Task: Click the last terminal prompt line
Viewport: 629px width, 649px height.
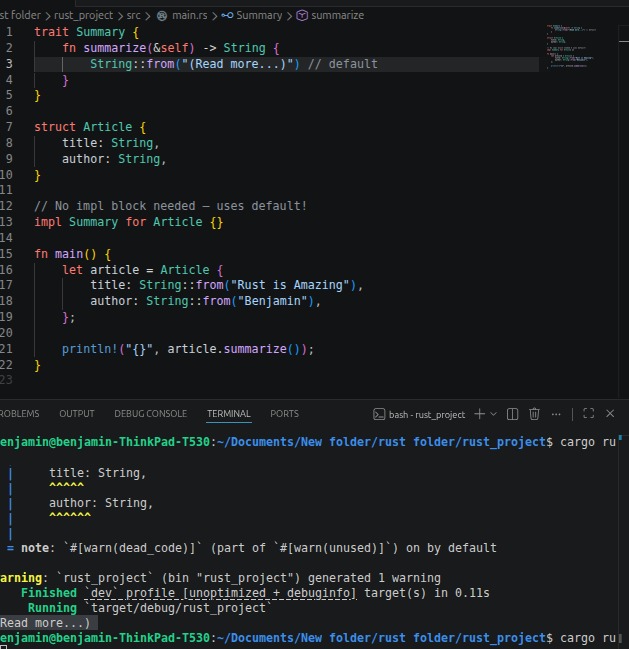Action: (308, 638)
